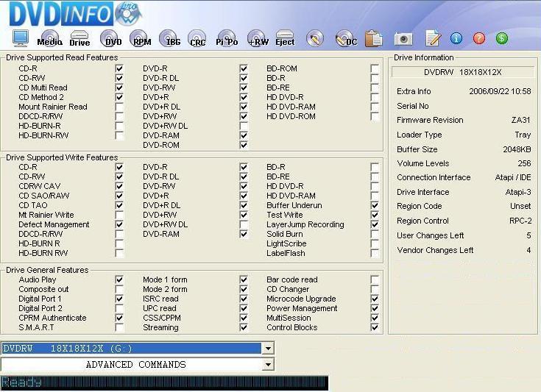
Task: Click the Atapi / IDE connection value
Action: click(513, 177)
